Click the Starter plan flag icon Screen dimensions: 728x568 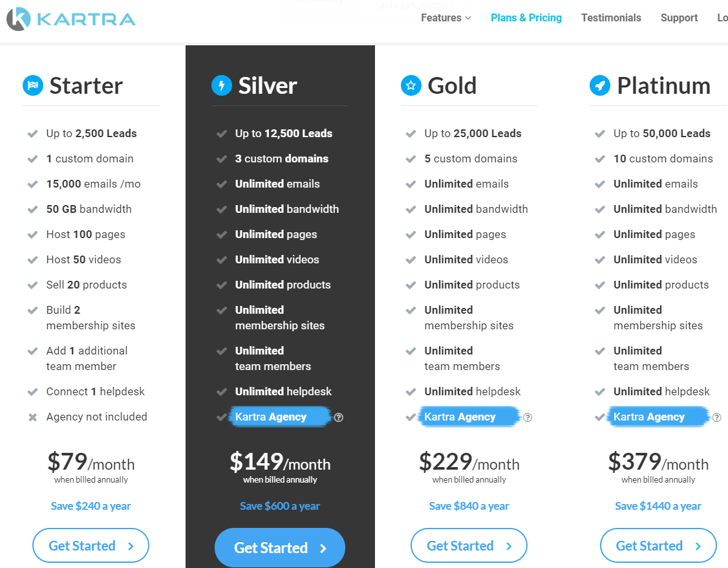(33, 85)
